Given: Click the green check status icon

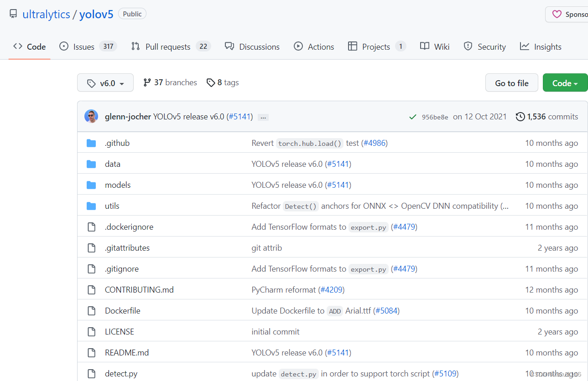Looking at the screenshot, I should [x=413, y=117].
